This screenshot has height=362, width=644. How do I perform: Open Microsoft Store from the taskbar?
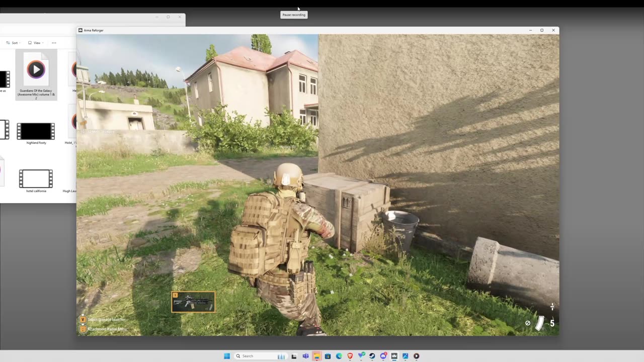[x=328, y=356]
